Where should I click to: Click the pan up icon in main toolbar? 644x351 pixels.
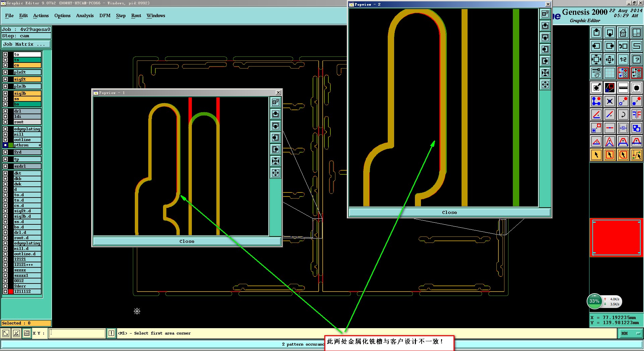596,33
